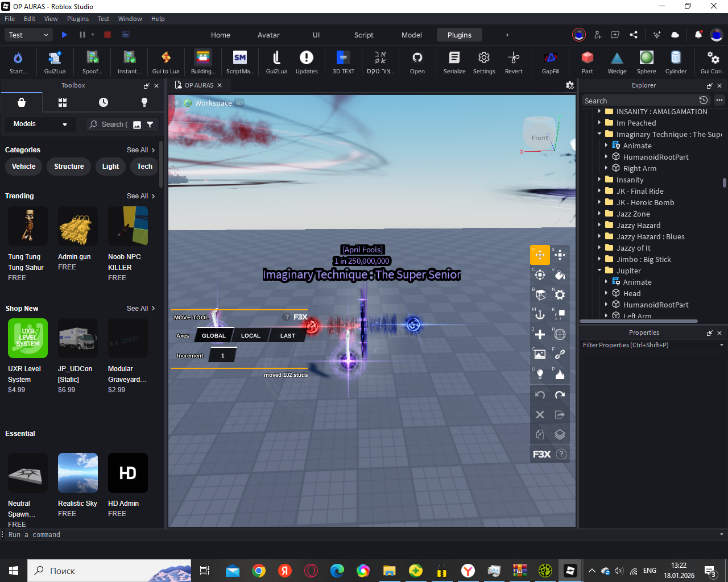Open the Home ribbon tab
728x582 pixels.
click(x=221, y=35)
